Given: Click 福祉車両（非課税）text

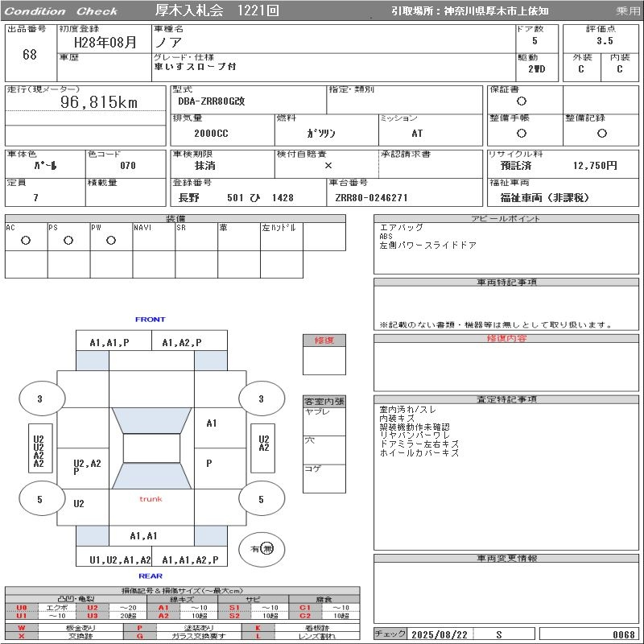Looking at the screenshot, I should [545, 198].
